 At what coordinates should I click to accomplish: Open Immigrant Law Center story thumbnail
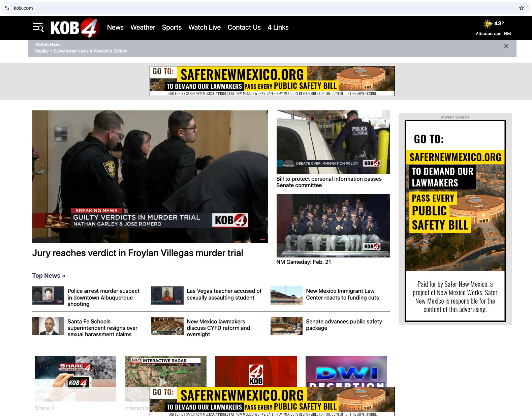(x=286, y=296)
